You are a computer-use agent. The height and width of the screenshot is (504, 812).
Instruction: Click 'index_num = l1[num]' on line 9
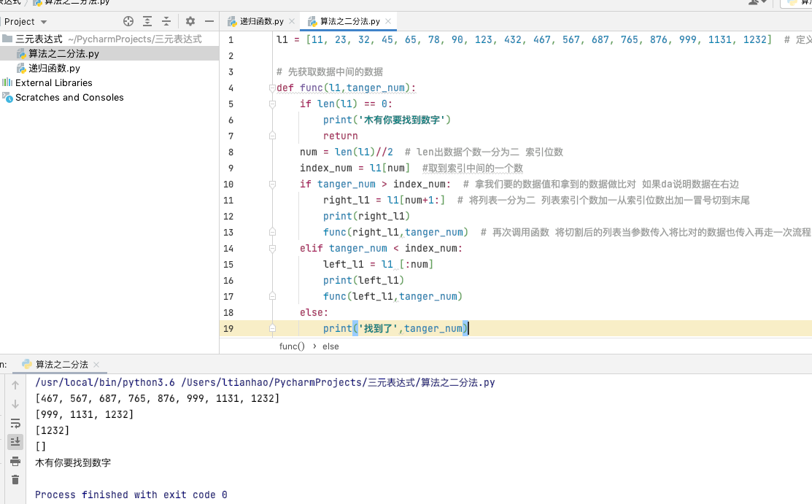[x=355, y=168]
